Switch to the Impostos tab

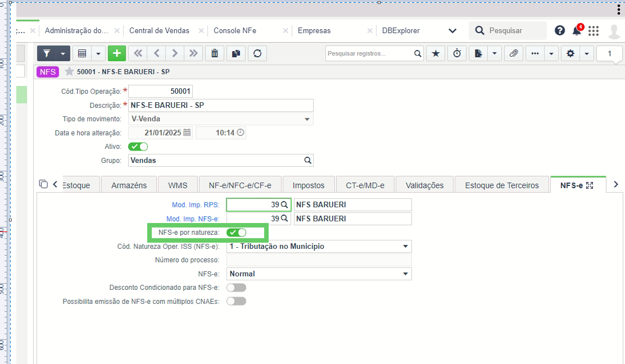point(309,185)
